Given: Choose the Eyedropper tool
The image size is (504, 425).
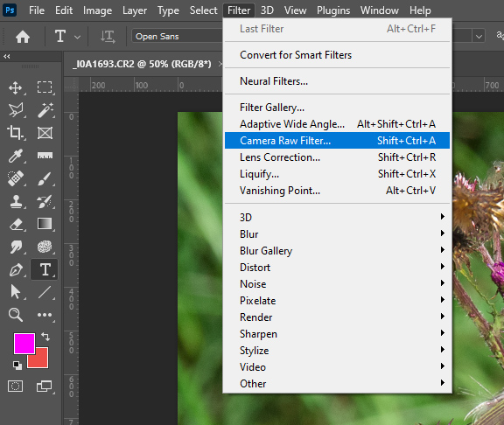Looking at the screenshot, I should tap(16, 156).
